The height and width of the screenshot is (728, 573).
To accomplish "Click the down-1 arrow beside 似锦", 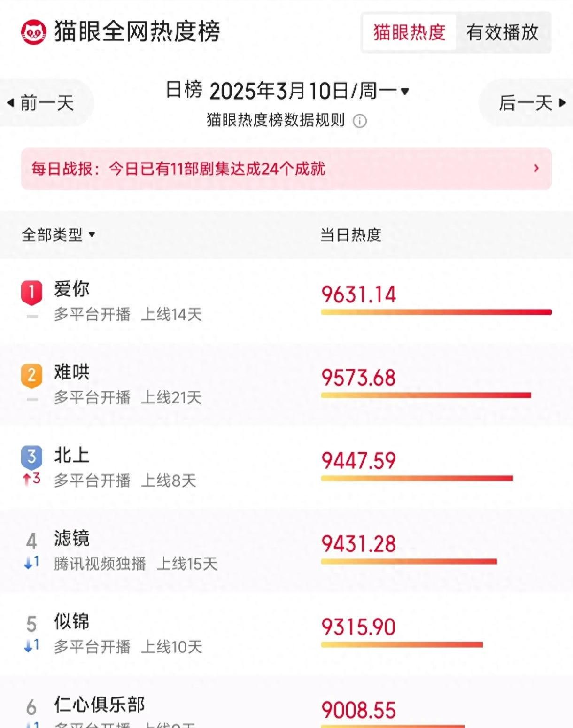I will coord(28,645).
